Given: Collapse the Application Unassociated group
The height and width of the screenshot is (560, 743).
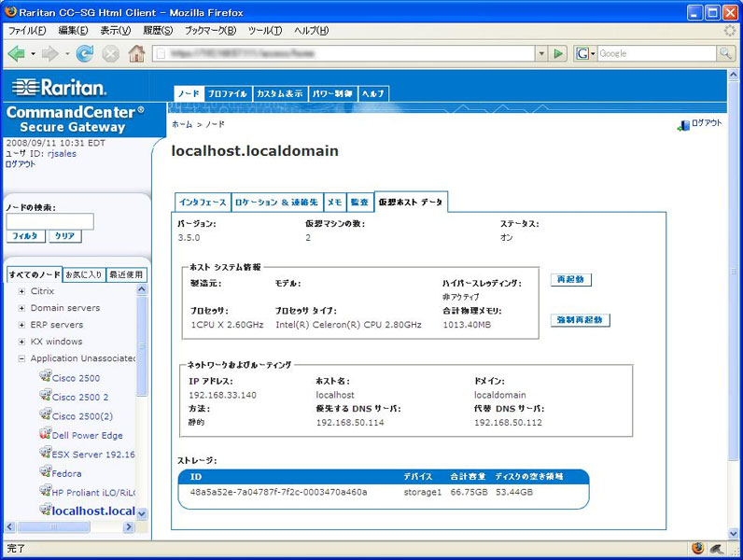Looking at the screenshot, I should click(x=21, y=358).
